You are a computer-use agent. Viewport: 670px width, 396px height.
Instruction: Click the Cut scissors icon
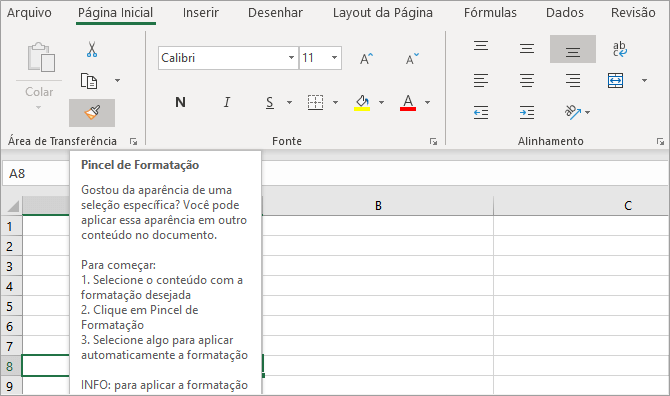pyautogui.click(x=91, y=50)
